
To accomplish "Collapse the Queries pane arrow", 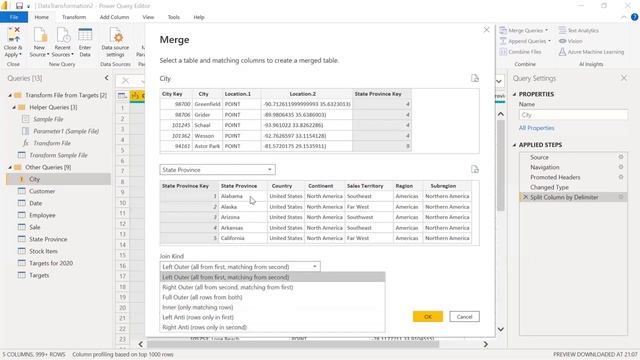I will 107,78.
